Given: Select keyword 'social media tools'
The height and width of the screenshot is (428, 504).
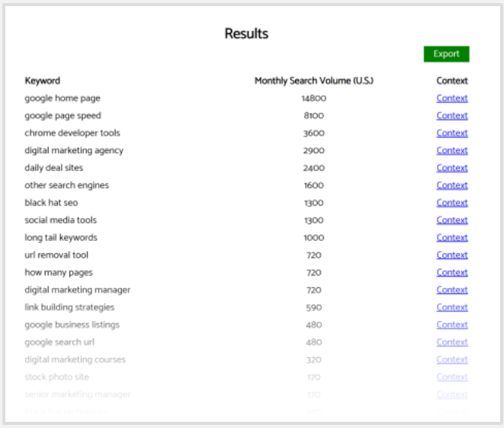Looking at the screenshot, I should tap(60, 220).
